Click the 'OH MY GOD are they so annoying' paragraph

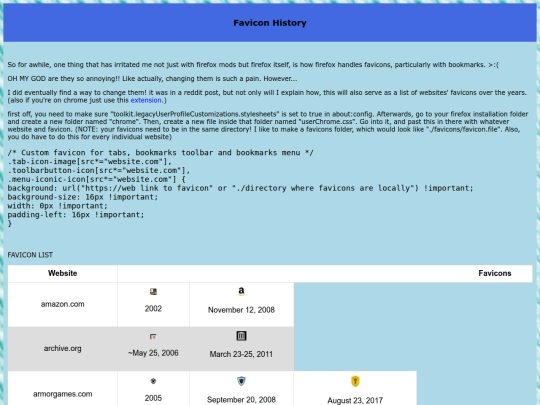pyautogui.click(x=152, y=79)
